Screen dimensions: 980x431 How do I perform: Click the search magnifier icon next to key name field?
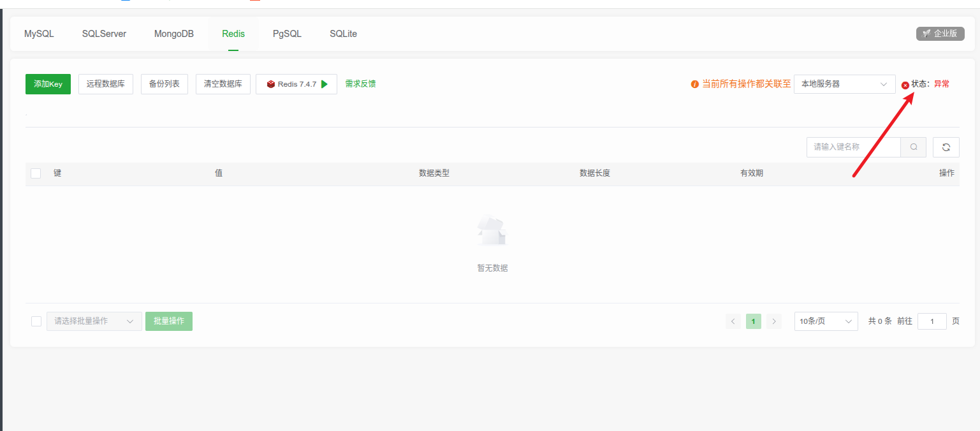pyautogui.click(x=914, y=147)
